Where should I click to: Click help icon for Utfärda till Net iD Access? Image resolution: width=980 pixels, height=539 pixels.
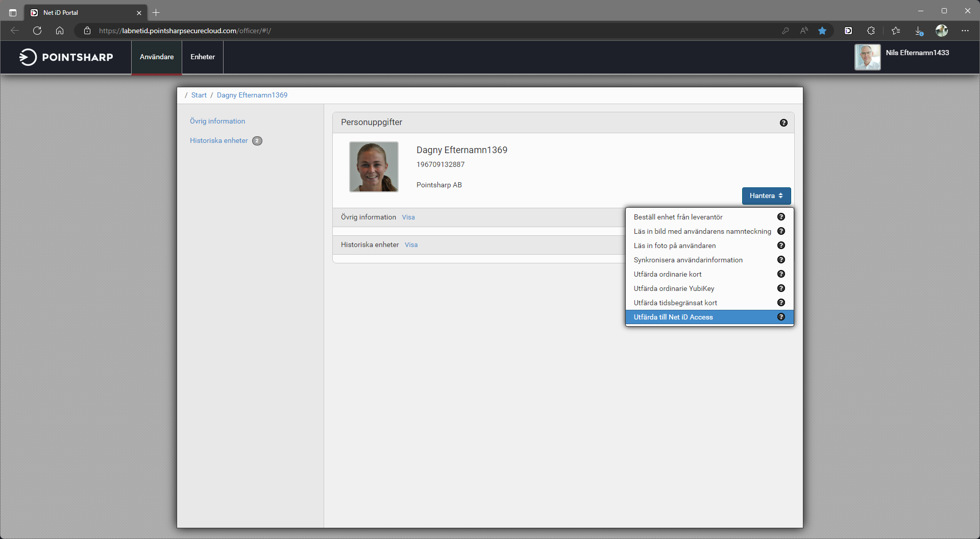(781, 317)
